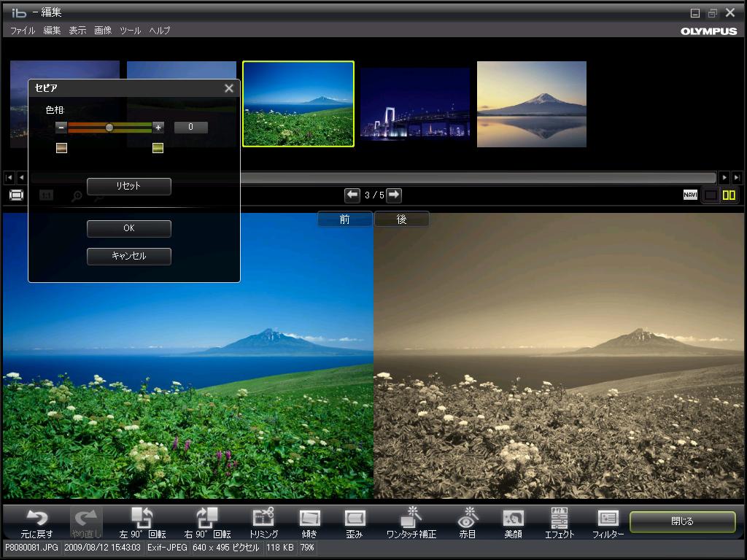Click the 640 x 495 ピクセル status entry
The image size is (747, 560).
(226, 548)
